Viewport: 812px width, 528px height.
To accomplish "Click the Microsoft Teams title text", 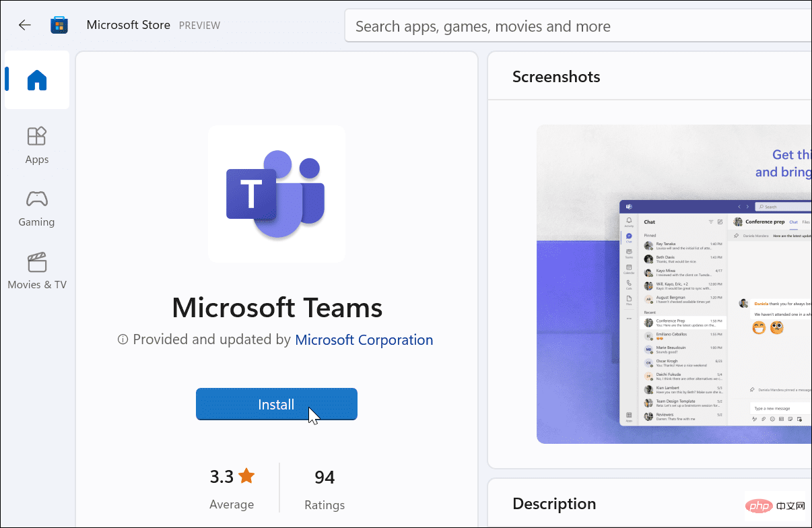I will 277,308.
